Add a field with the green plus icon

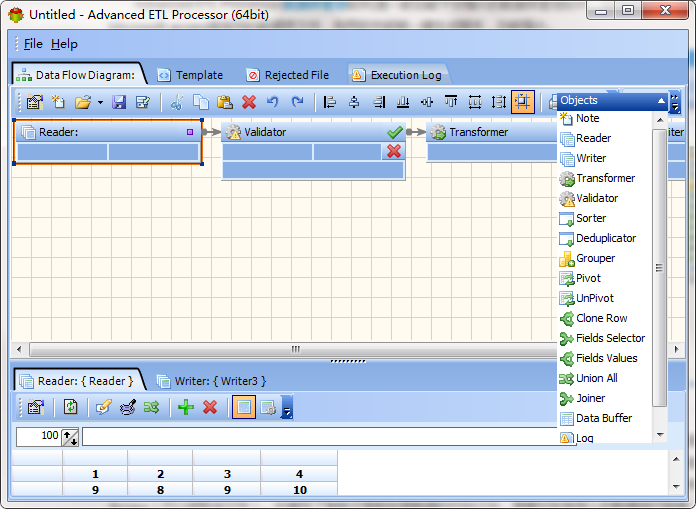[186, 407]
